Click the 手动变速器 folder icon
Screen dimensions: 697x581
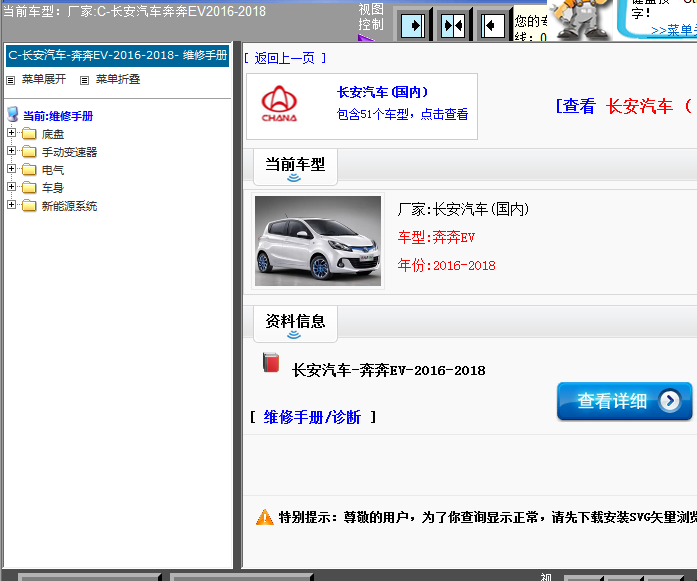click(x=29, y=152)
